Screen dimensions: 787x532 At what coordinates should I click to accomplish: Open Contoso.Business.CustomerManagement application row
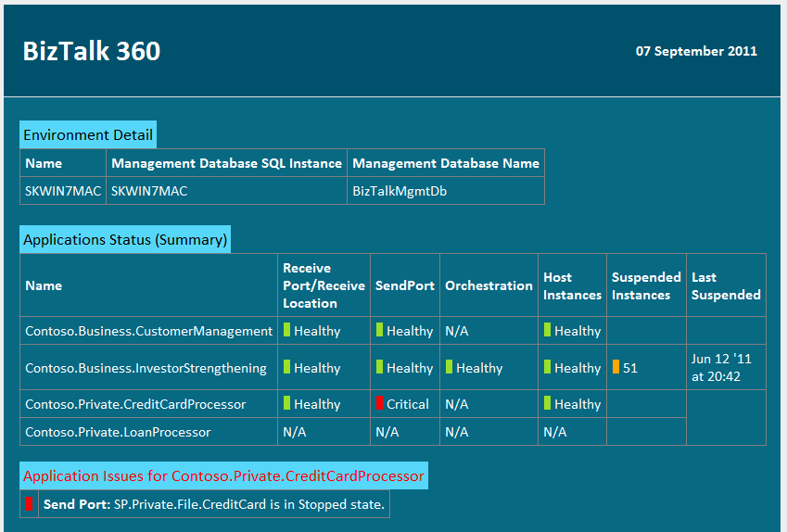point(148,331)
